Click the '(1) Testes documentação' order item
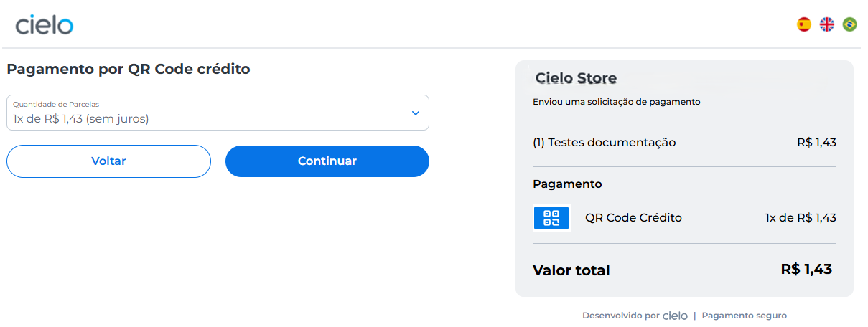 (x=604, y=143)
